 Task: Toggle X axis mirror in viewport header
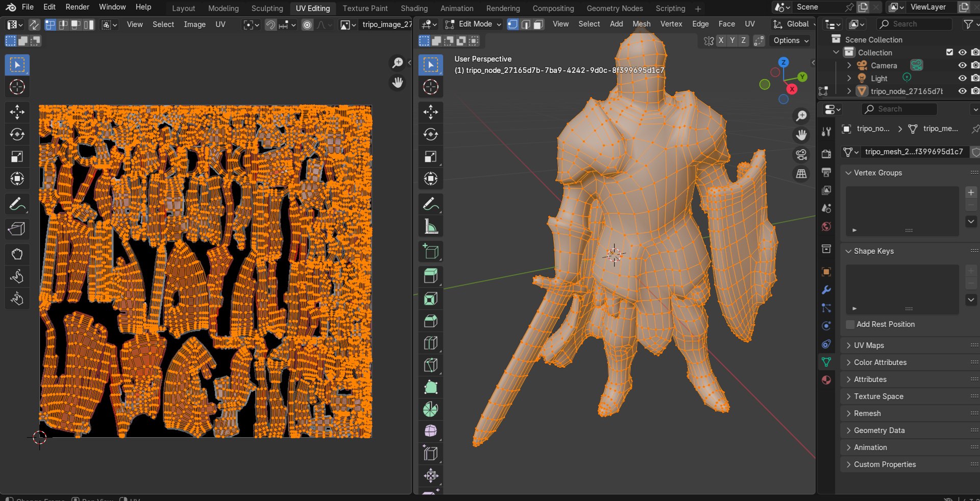[x=721, y=40]
